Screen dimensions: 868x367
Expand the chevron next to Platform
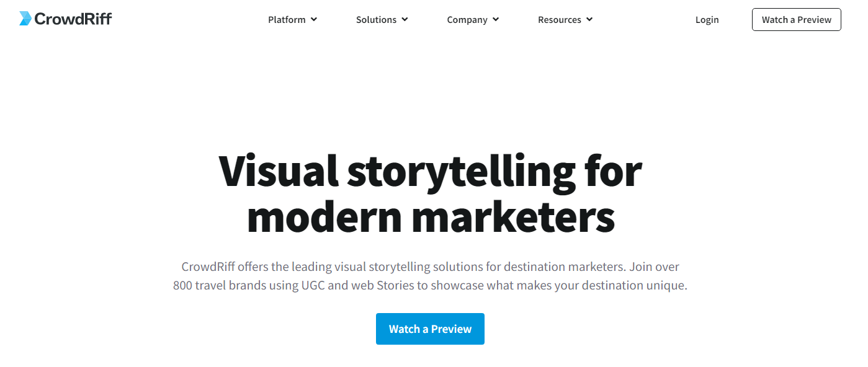click(314, 19)
